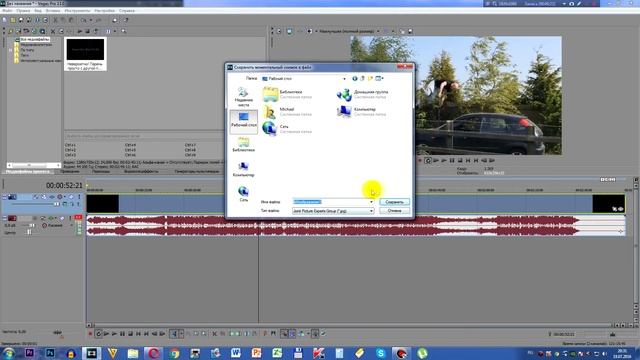Remove selected media with the X icon

(x=53, y=31)
